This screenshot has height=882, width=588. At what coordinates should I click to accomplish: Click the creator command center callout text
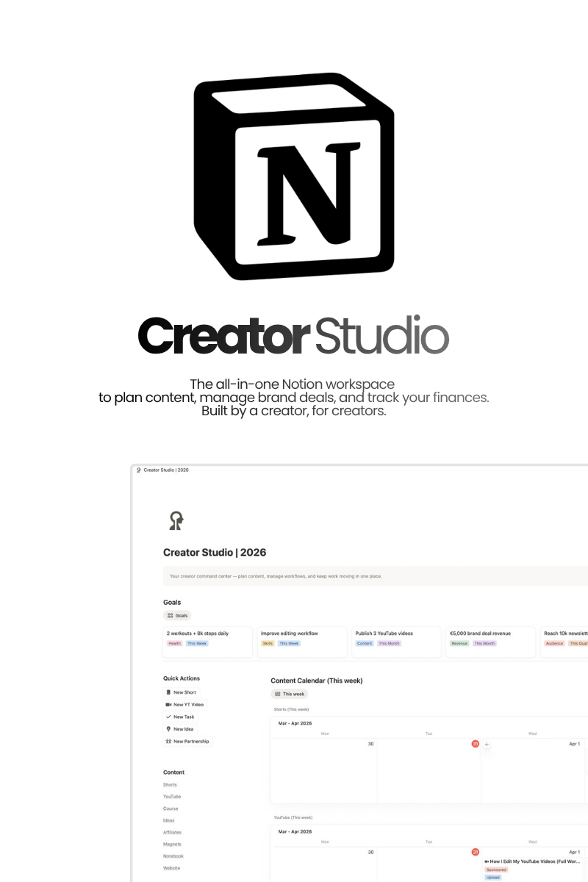coord(276,576)
